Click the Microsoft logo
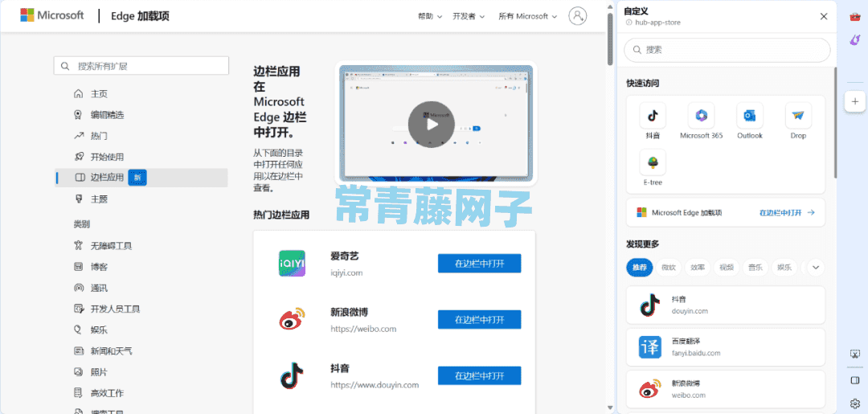 52,15
